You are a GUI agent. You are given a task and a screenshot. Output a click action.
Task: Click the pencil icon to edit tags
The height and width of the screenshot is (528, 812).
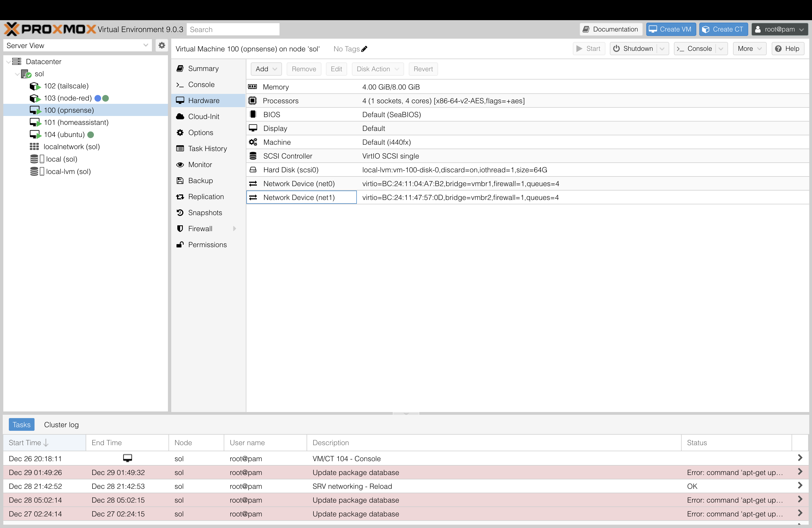pyautogui.click(x=364, y=49)
